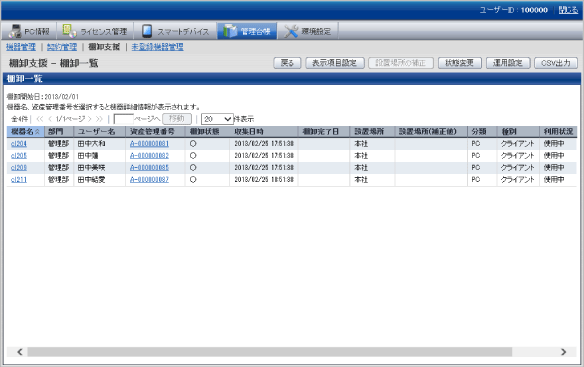
Task: Select クライアント cell in cl204 row
Action: click(x=517, y=144)
